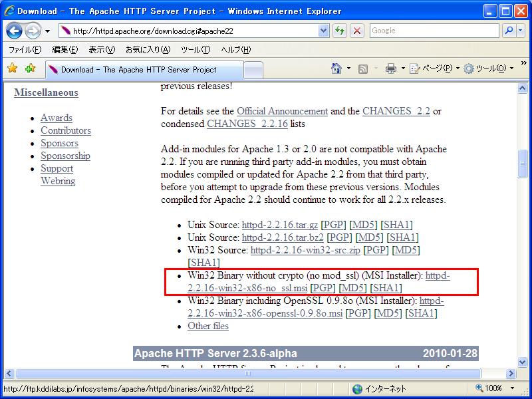This screenshot has height=399, width=532.
Task: Open the CHANGES_2.2.16 link
Action: click(x=247, y=124)
